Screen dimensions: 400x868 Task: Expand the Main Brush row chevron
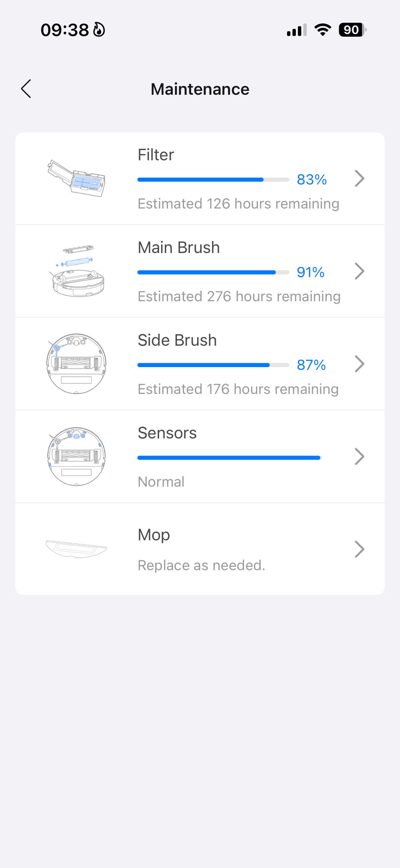coord(359,271)
